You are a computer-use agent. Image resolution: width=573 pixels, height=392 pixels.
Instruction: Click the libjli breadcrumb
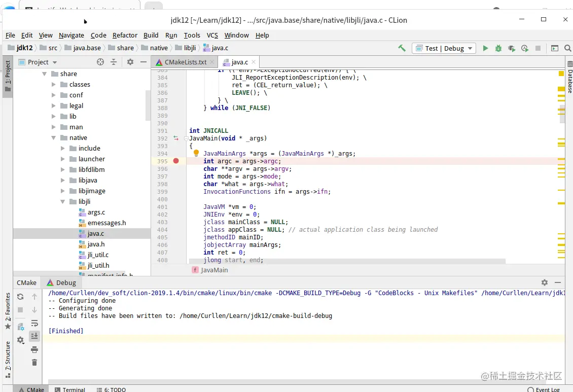pyautogui.click(x=186, y=48)
